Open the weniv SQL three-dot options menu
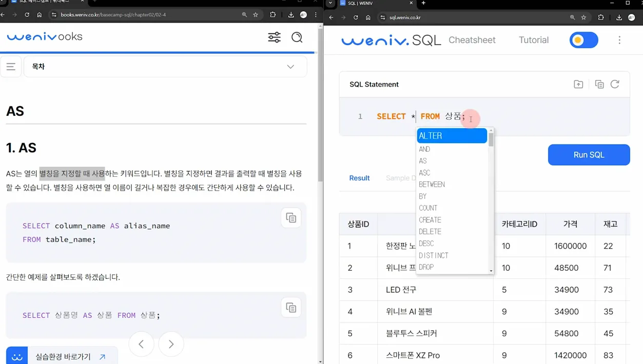This screenshot has width=643, height=364. (x=619, y=40)
